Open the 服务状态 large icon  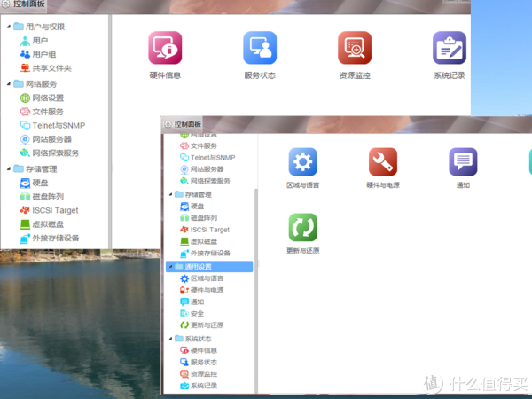tap(260, 48)
